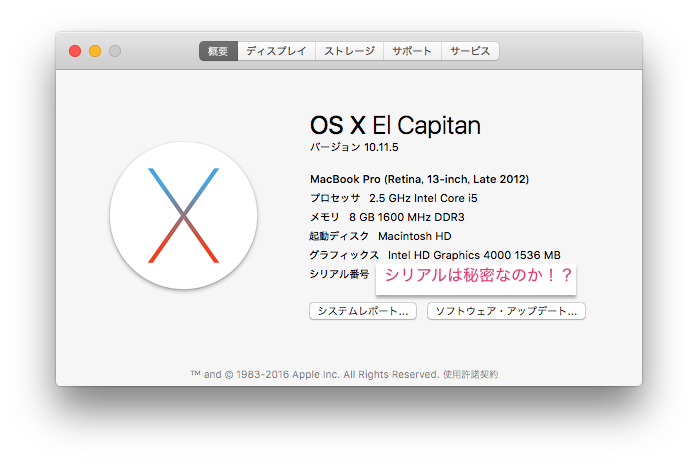Click the disabled gray zoom button
Screen dimensions: 698x466
click(x=115, y=51)
